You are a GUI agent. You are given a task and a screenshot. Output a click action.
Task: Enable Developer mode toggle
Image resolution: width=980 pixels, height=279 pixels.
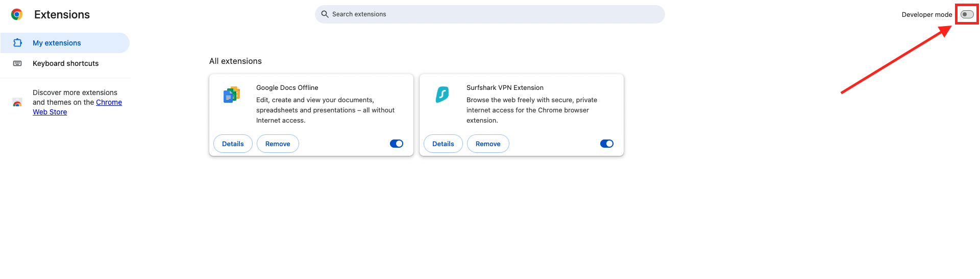click(967, 14)
